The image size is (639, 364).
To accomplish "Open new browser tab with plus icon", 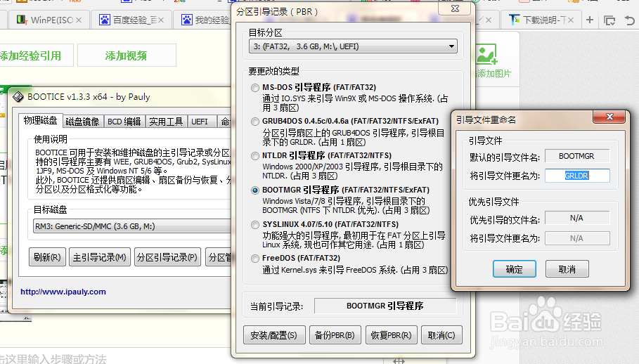I will tap(590, 20).
